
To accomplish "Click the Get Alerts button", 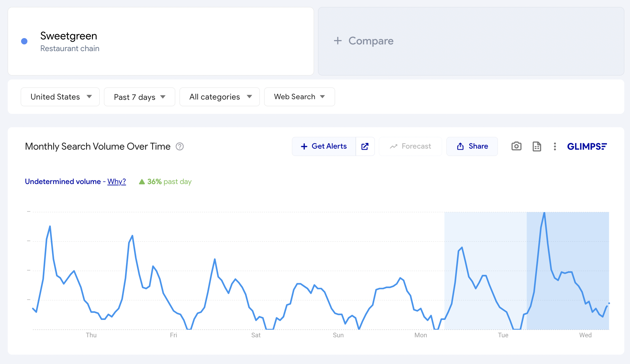I will coord(324,146).
